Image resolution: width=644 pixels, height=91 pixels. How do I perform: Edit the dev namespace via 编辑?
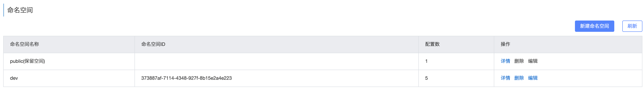tap(533, 78)
